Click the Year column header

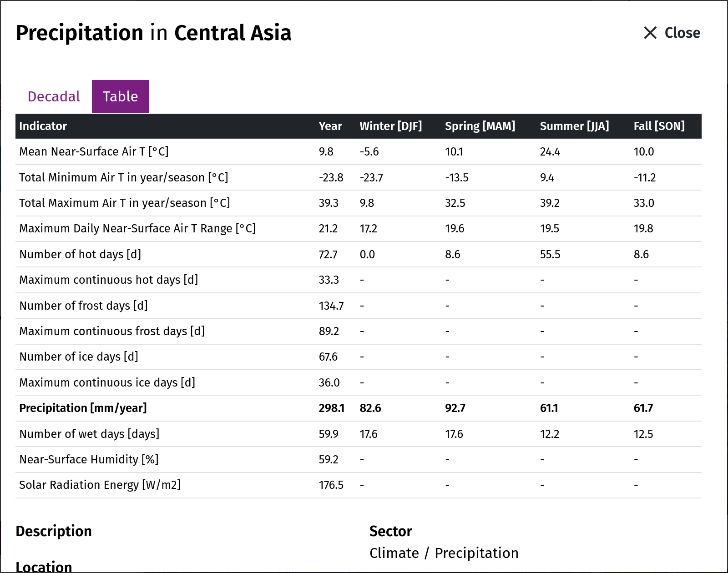(330, 126)
